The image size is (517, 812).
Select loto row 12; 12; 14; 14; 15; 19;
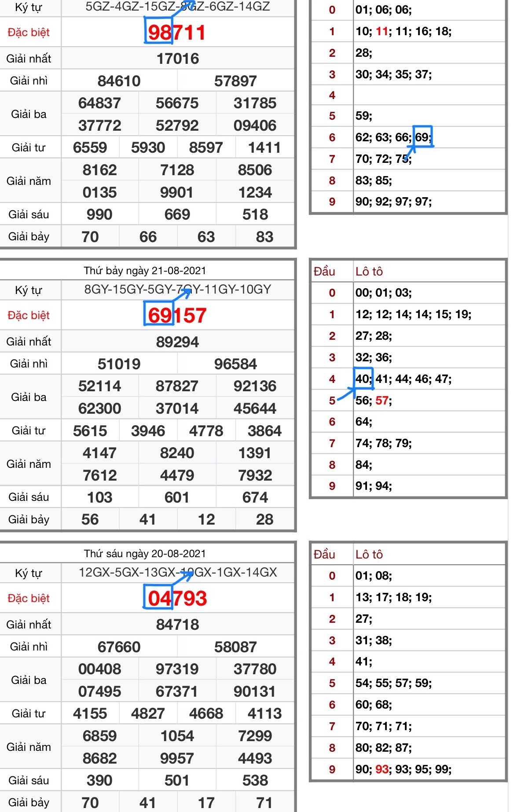coord(414,314)
